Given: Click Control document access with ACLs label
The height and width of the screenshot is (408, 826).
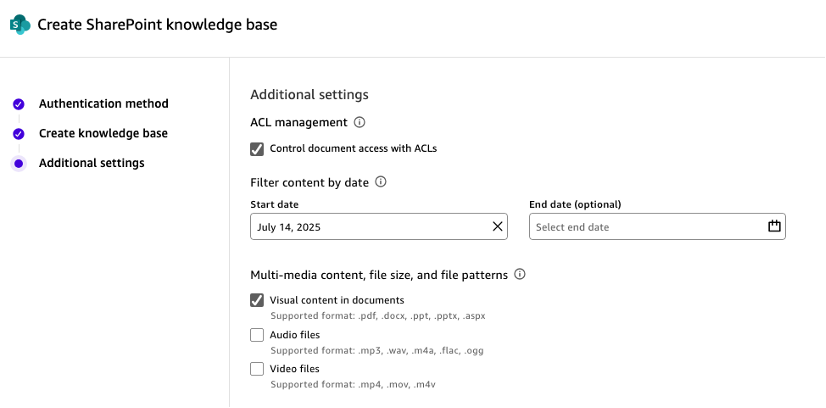Looking at the screenshot, I should 353,148.
